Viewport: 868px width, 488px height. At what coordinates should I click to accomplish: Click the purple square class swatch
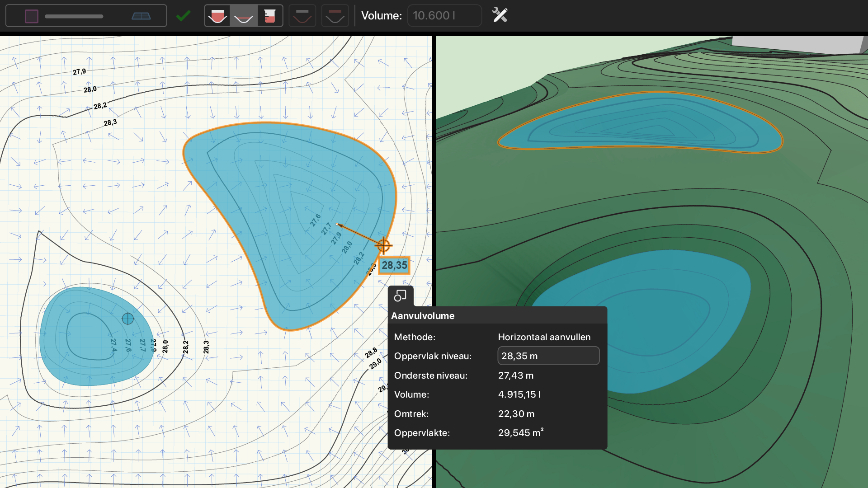[x=32, y=16]
